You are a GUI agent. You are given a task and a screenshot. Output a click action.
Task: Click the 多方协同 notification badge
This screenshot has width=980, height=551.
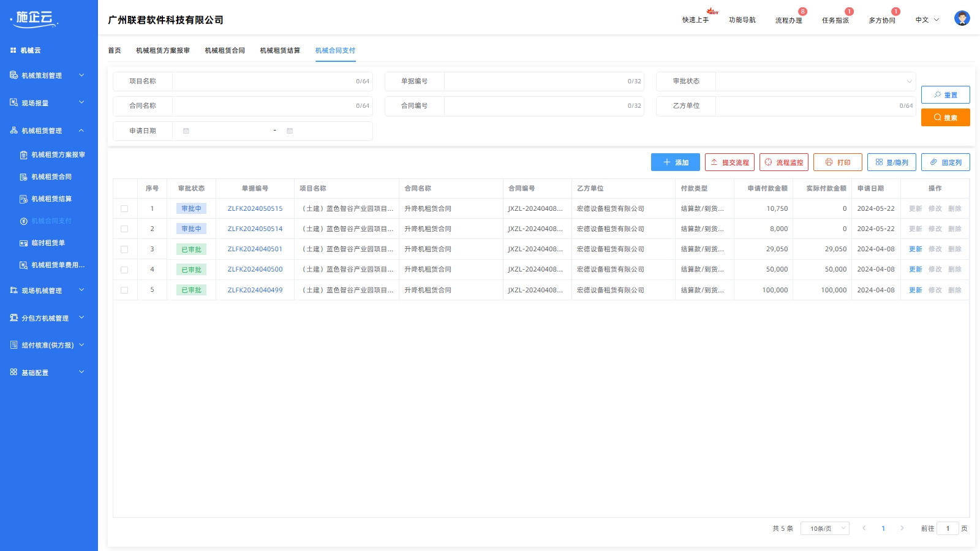pyautogui.click(x=895, y=12)
